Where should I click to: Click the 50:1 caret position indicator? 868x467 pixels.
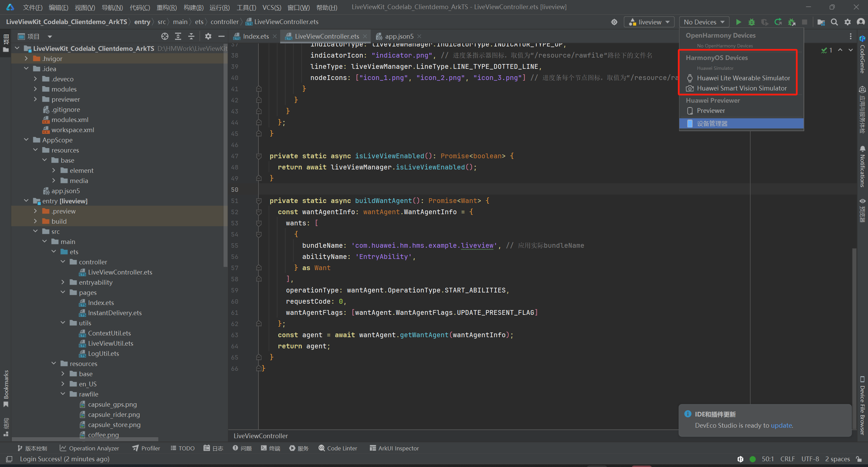point(768,459)
